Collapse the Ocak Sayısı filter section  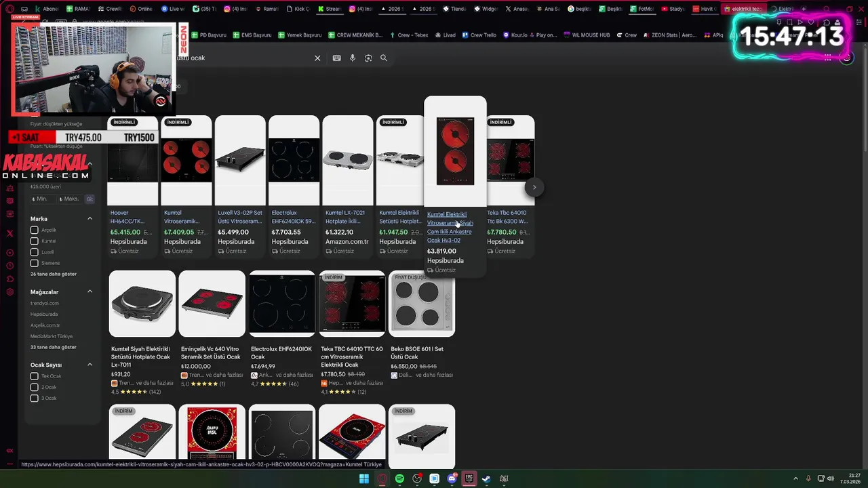click(90, 365)
